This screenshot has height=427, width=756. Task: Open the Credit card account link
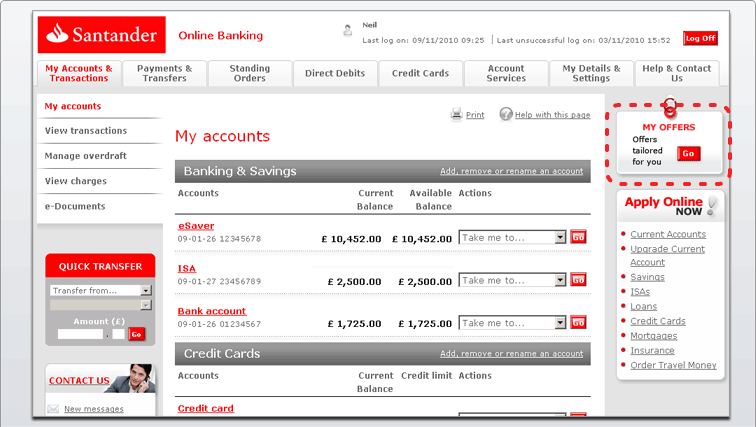click(205, 408)
